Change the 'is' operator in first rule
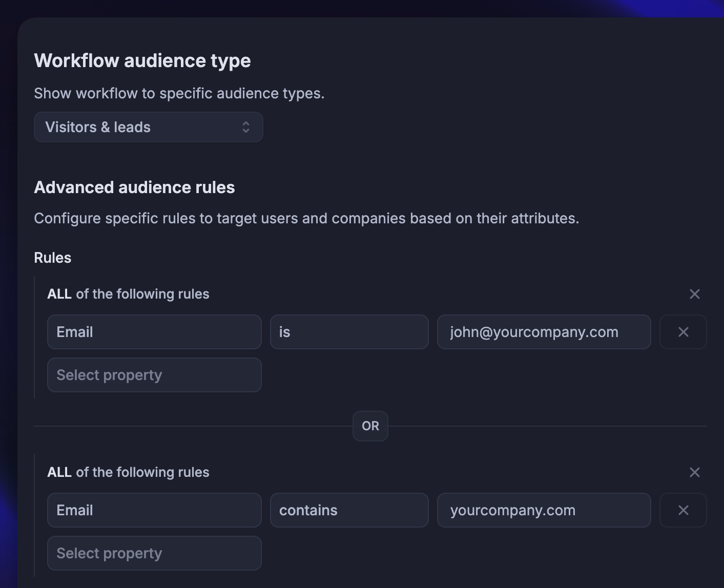This screenshot has height=588, width=724. [x=349, y=332]
